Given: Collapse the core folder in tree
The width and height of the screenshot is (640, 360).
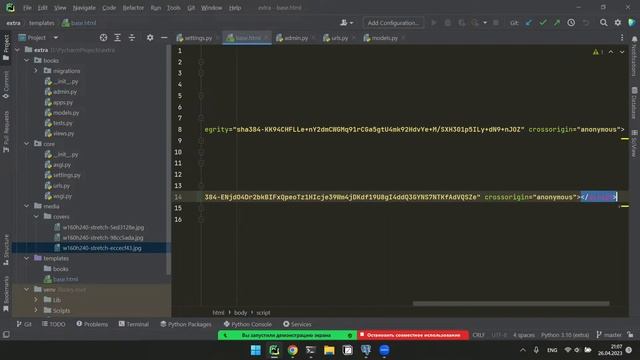Looking at the screenshot, I should (27, 144).
